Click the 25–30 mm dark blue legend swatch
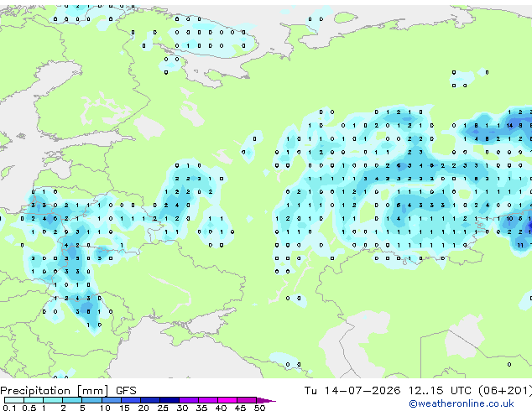This screenshot has height=411, width=532. point(170,400)
